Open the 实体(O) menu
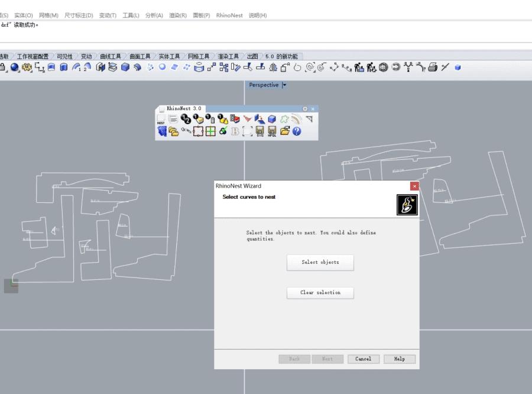The width and height of the screenshot is (532, 394). pyautogui.click(x=24, y=15)
